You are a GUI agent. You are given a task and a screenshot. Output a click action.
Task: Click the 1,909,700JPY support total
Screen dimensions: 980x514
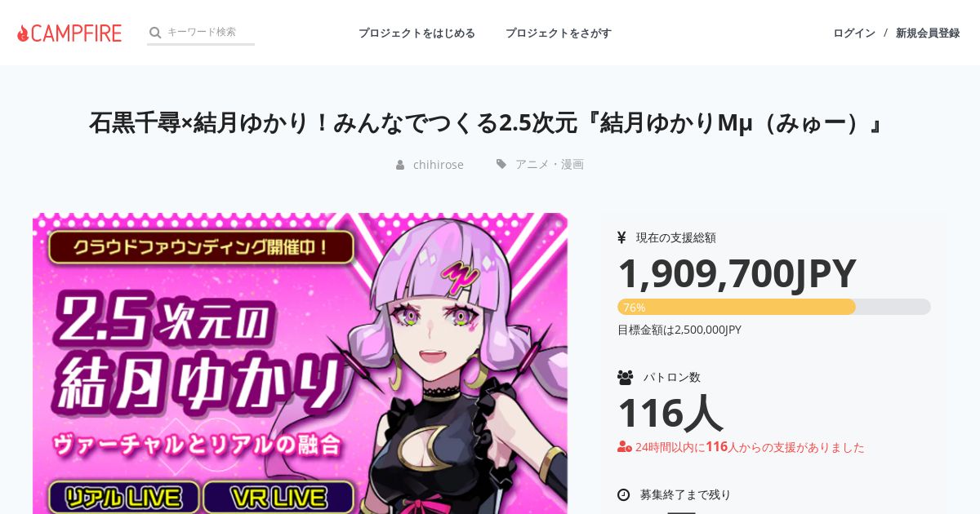click(x=737, y=273)
